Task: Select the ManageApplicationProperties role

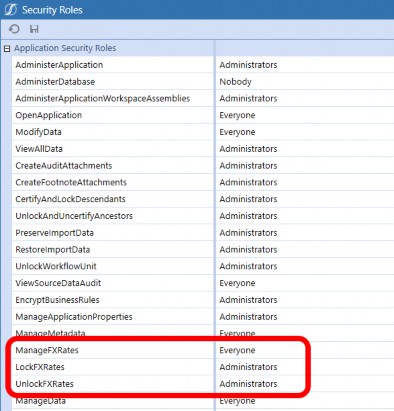Action: point(74,317)
